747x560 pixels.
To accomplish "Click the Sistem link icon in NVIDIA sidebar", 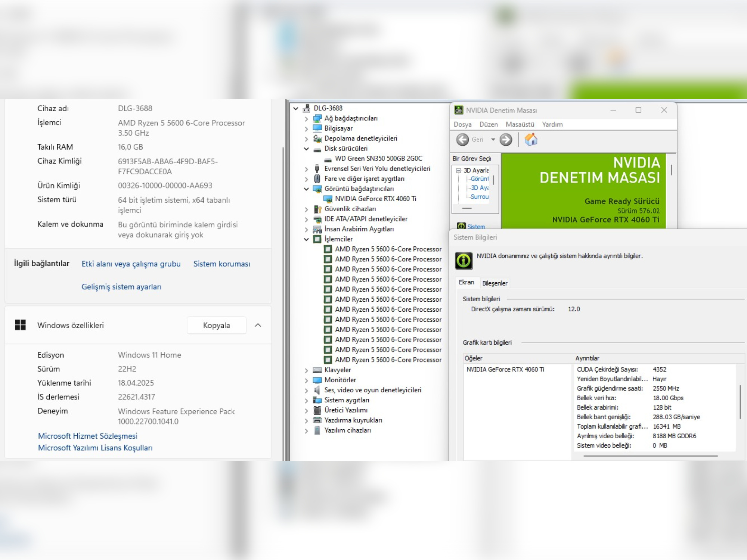I will (x=461, y=226).
